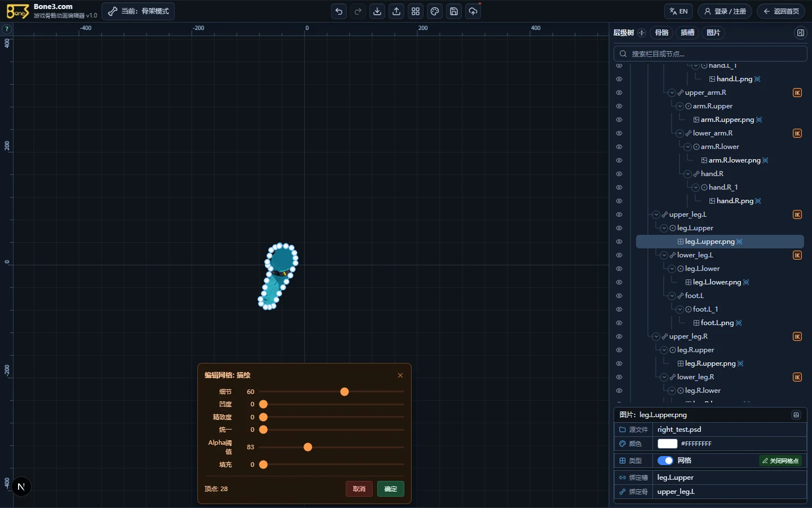Switch to the 插槽 tab
Image resolution: width=812 pixels, height=508 pixels.
click(687, 33)
